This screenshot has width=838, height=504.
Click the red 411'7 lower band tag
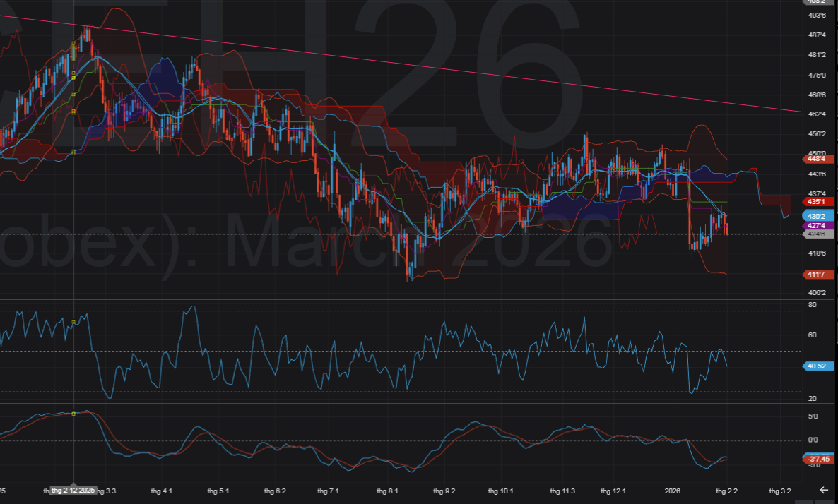[x=818, y=274]
